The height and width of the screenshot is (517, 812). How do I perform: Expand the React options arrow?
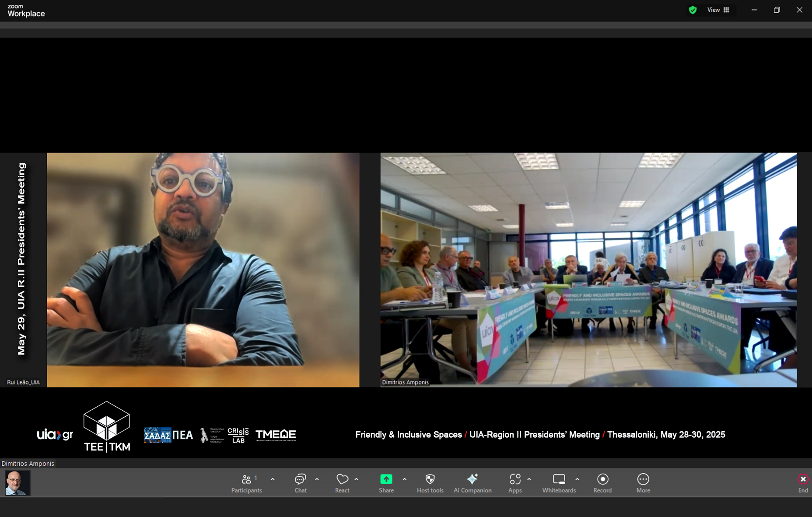pos(356,479)
